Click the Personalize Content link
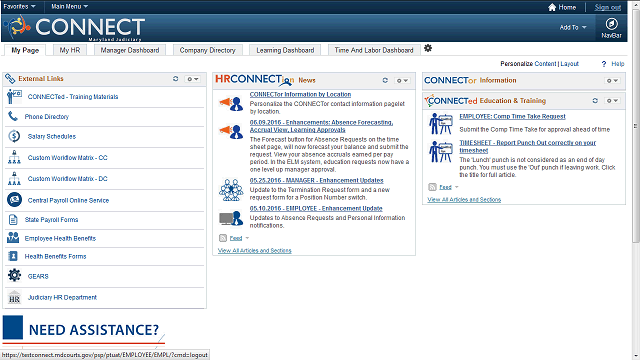640x360 pixels. click(545, 64)
